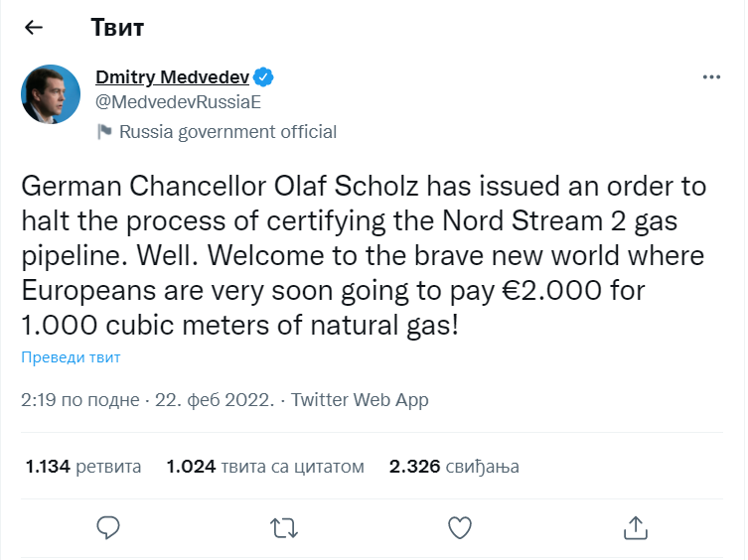The width and height of the screenshot is (748, 560).
Task: Click the Twitter Web App source link
Action: [360, 400]
